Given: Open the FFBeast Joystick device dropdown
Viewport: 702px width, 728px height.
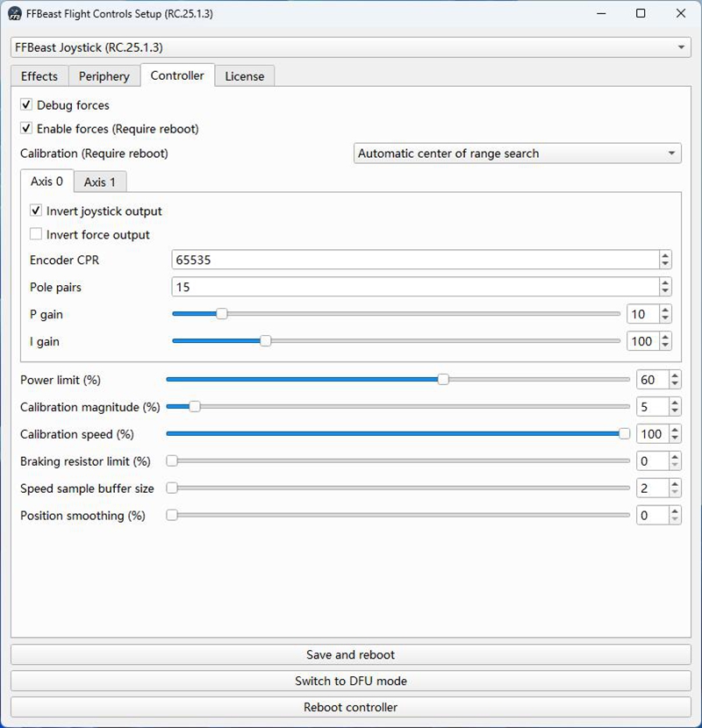Looking at the screenshot, I should click(683, 46).
